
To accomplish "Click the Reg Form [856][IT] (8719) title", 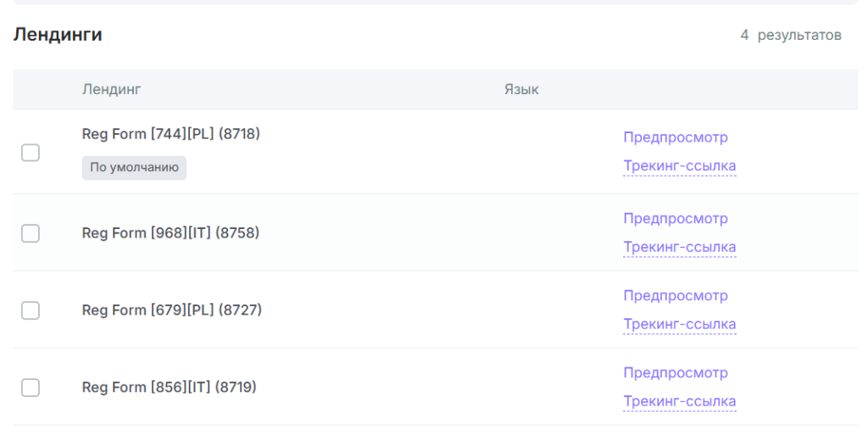I will click(169, 388).
